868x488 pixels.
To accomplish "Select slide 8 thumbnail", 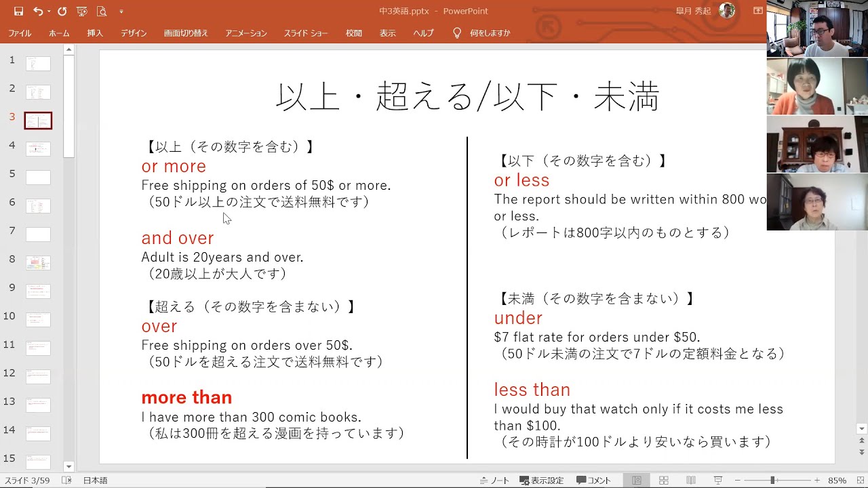I will (x=38, y=262).
